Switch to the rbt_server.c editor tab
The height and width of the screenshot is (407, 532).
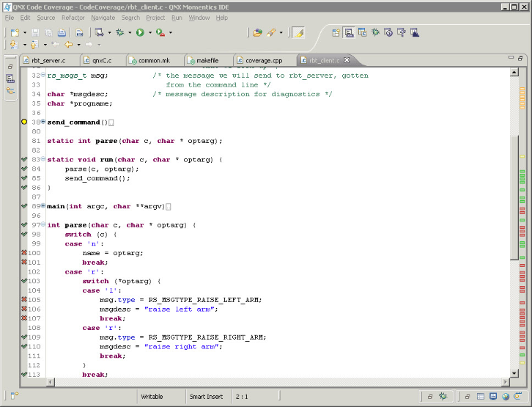(x=48, y=61)
